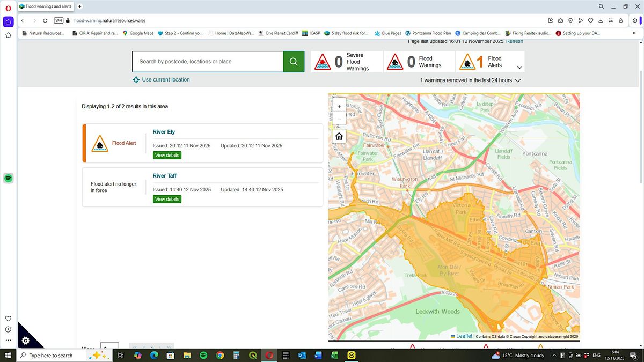Click the Refresh link for page update
This screenshot has height=362, width=644.
tap(515, 41)
